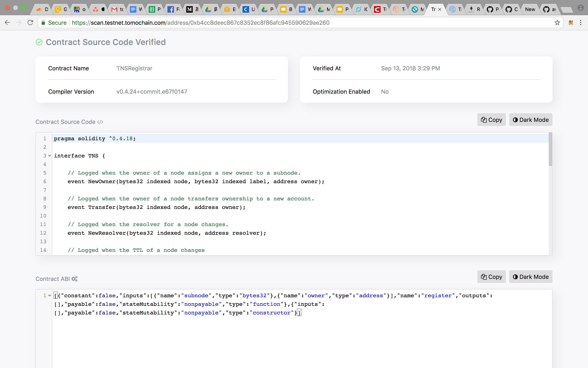
Task: Switch to the Google Sheets tab
Action: (155, 9)
